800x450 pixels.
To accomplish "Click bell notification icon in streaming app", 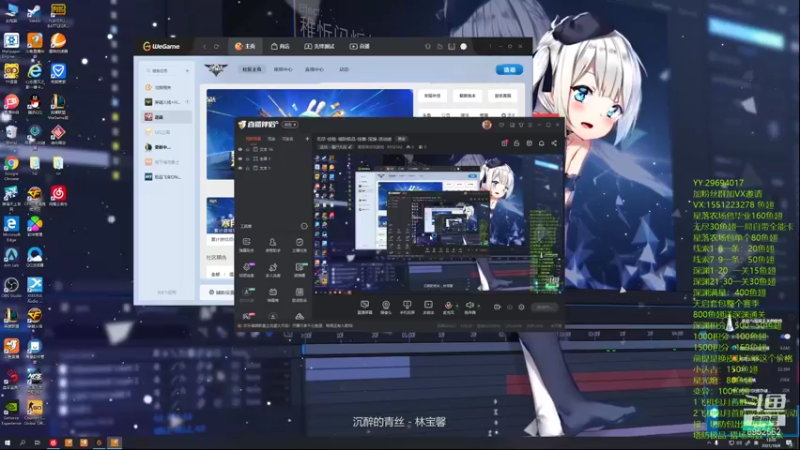I will [x=541, y=143].
